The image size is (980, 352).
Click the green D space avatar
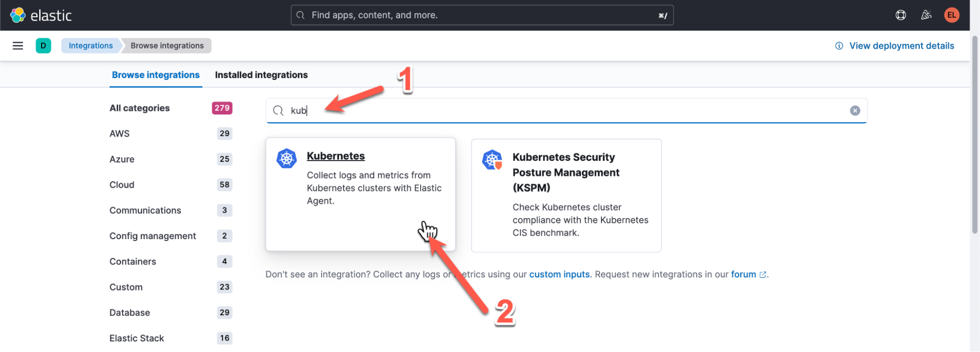[x=43, y=46]
